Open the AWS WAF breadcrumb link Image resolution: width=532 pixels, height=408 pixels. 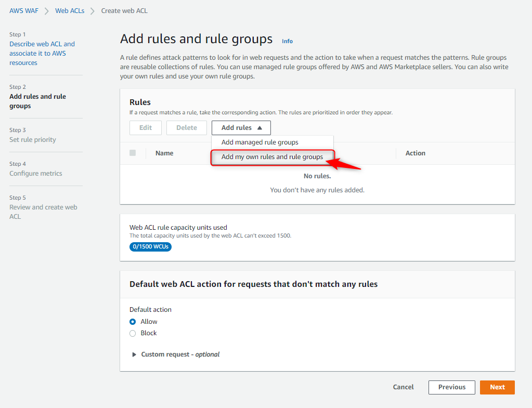[x=24, y=10]
